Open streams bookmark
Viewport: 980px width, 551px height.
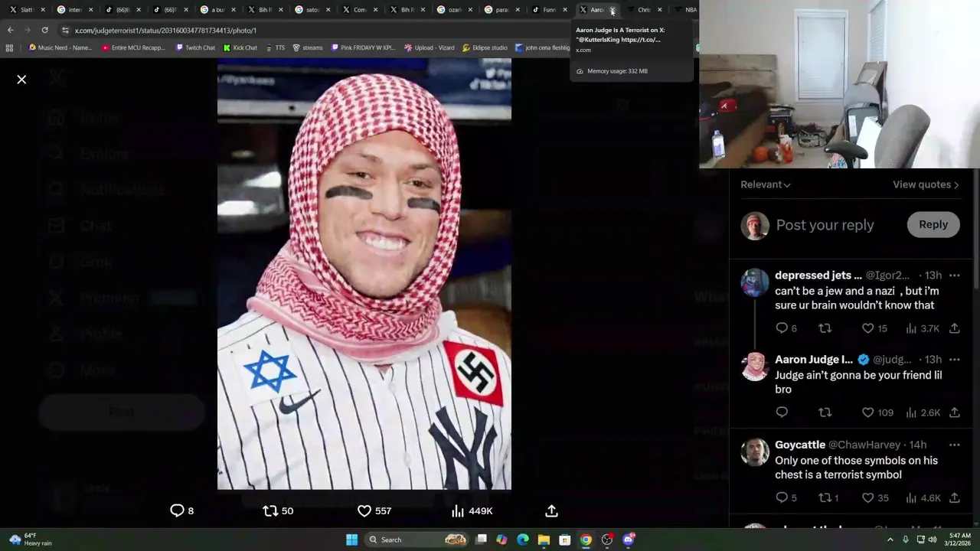coord(307,47)
